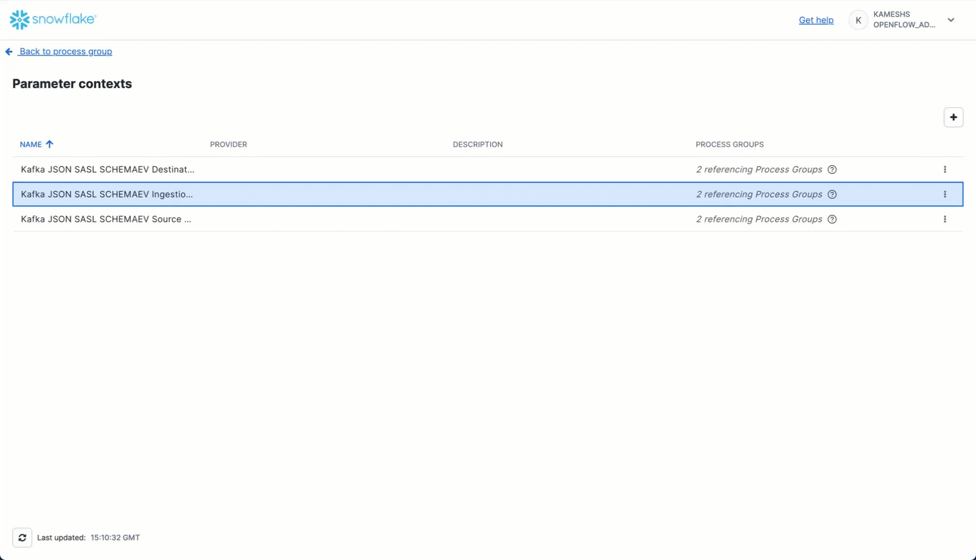This screenshot has width=976, height=560.
Task: Open the Get help link
Action: (x=816, y=20)
